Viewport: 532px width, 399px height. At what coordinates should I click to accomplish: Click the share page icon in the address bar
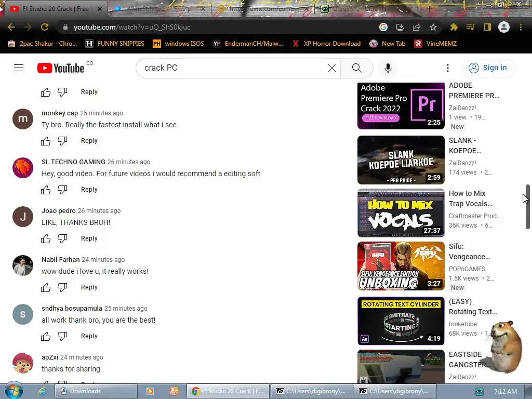point(417,27)
